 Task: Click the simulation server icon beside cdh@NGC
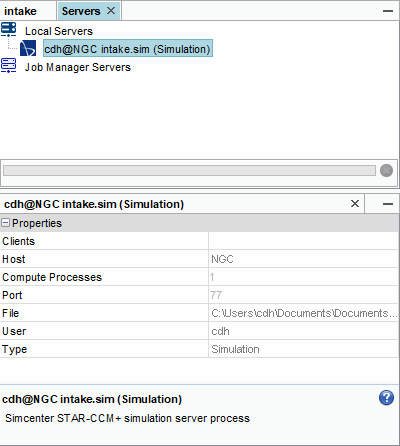click(x=28, y=49)
